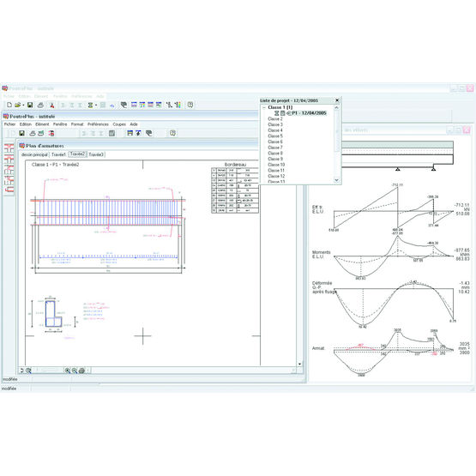This screenshot has height=476, width=476.
Task: Click the second colored diagram icon in top toolbar
Action: point(142,105)
